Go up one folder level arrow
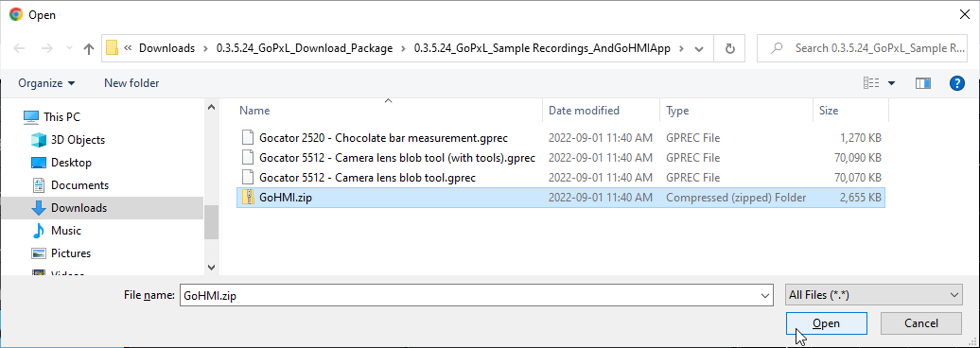This screenshot has height=348, width=980. tap(89, 48)
